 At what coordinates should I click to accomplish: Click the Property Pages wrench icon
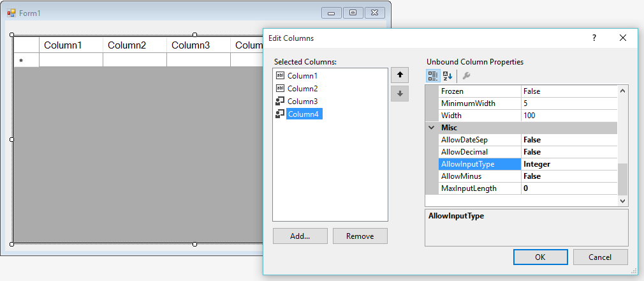(466, 76)
